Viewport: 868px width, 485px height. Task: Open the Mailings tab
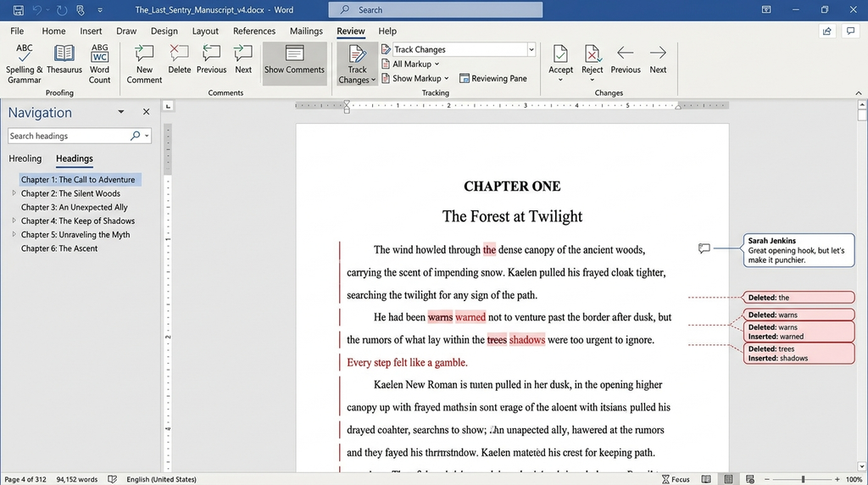click(306, 31)
